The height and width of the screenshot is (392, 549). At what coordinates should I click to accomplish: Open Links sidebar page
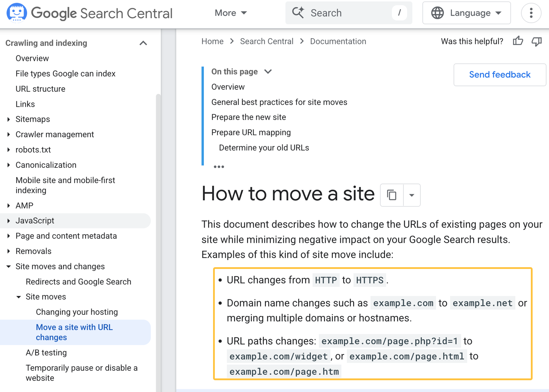click(25, 104)
